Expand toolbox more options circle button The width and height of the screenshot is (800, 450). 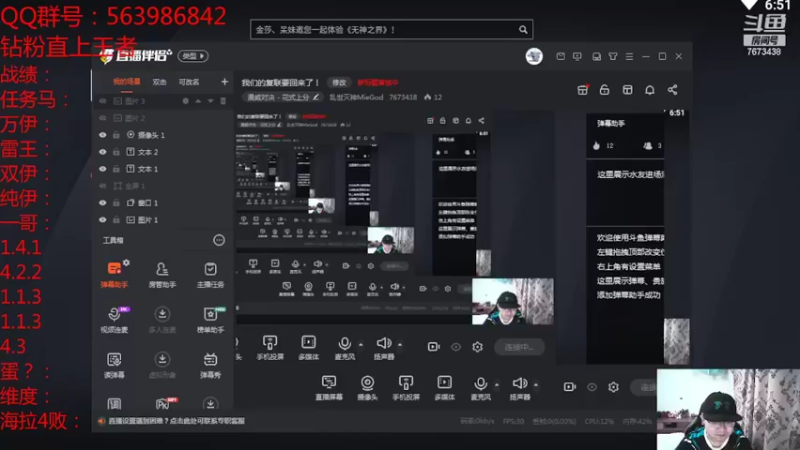click(x=219, y=240)
